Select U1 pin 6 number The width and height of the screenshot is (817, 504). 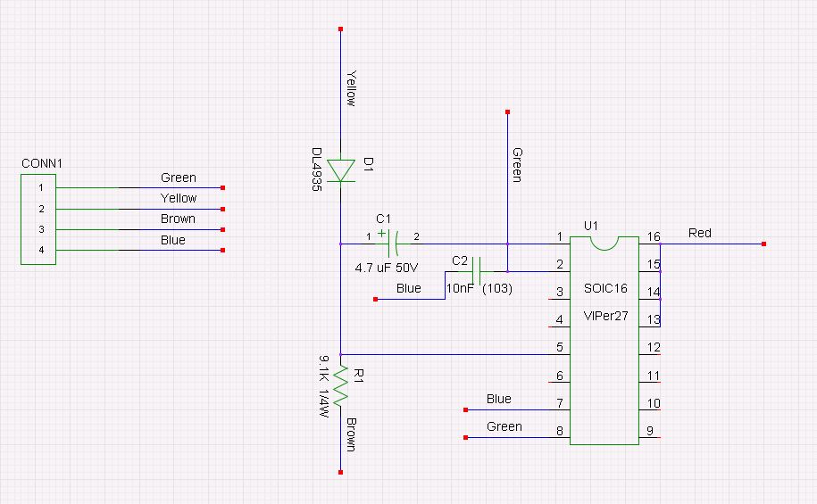coord(560,376)
